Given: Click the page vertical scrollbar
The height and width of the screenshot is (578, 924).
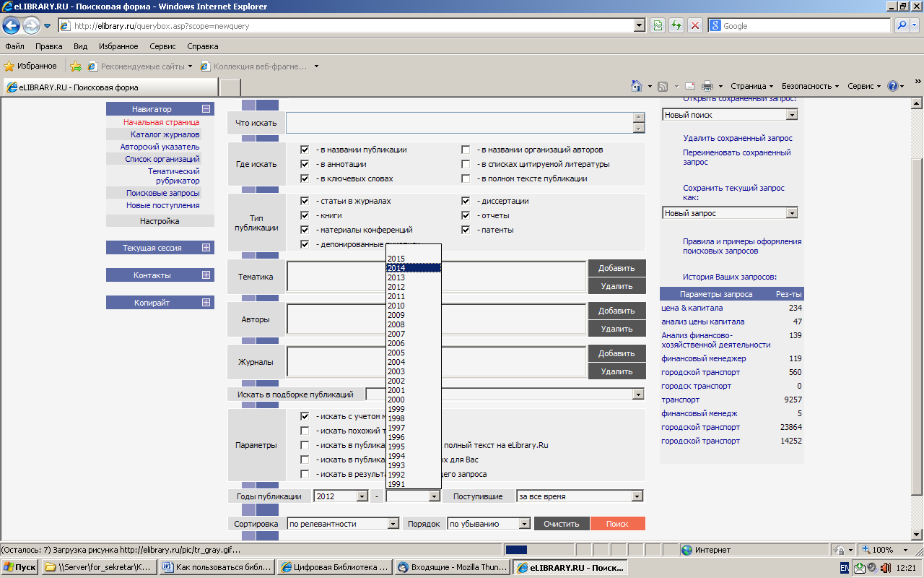Looking at the screenshot, I should pyautogui.click(x=917, y=319).
